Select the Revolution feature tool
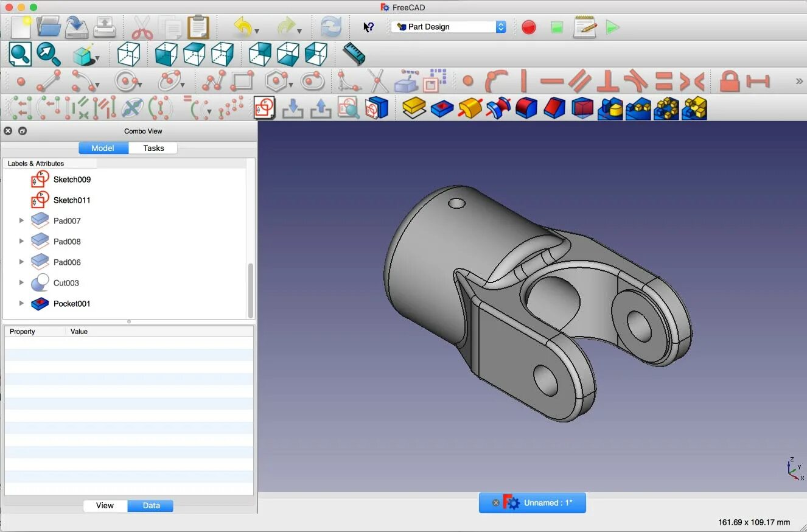Screen dimensions: 807x532 (x=470, y=108)
